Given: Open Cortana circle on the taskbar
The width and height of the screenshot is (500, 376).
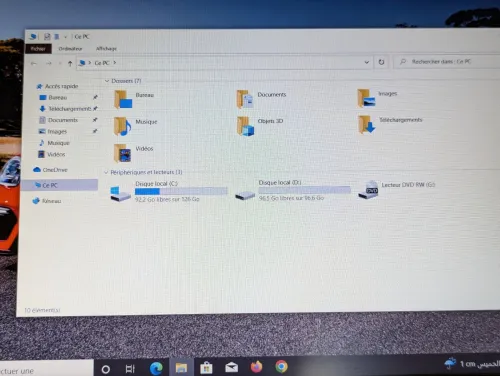Looking at the screenshot, I should [x=106, y=369].
